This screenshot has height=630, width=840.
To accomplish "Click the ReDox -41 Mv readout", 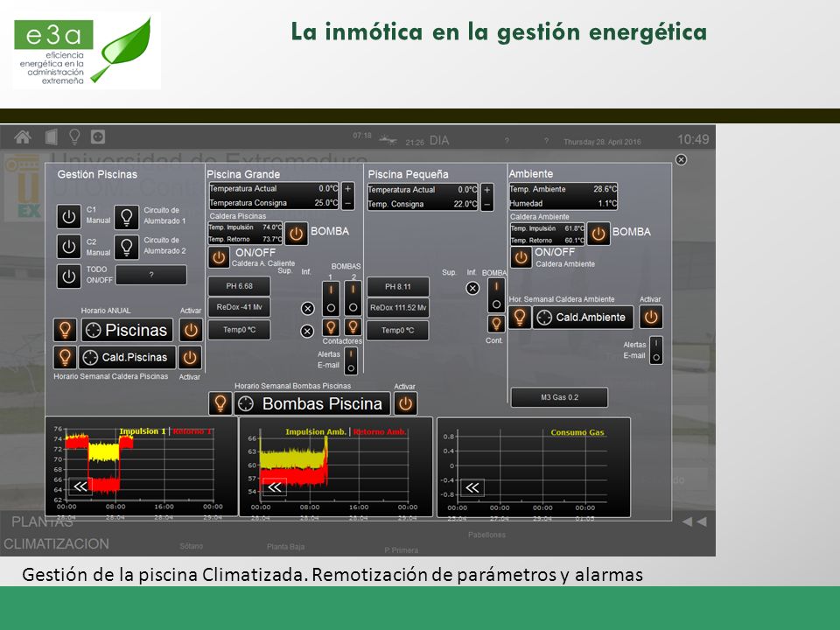I will point(240,307).
